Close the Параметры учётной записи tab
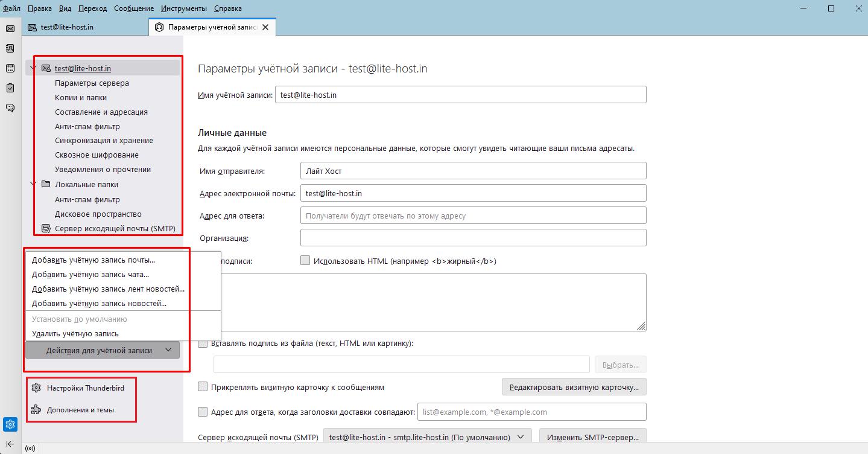868x454 pixels. pyautogui.click(x=265, y=27)
